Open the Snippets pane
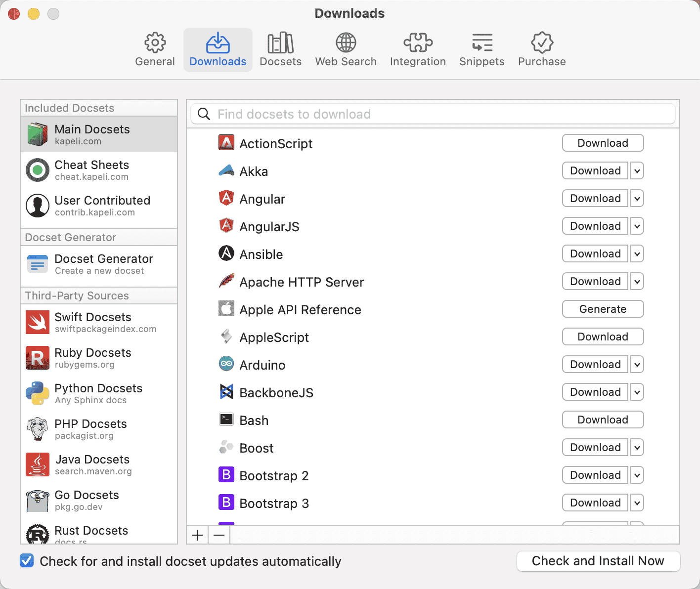 click(x=481, y=48)
